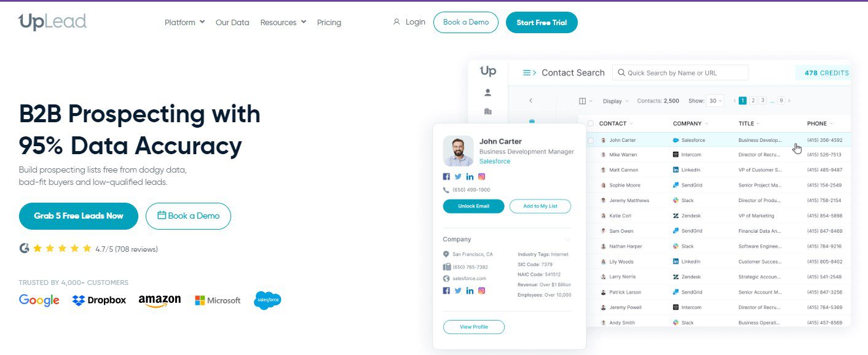The image size is (868, 355).
Task: Go to page 2 of contacts
Action: coord(752,101)
